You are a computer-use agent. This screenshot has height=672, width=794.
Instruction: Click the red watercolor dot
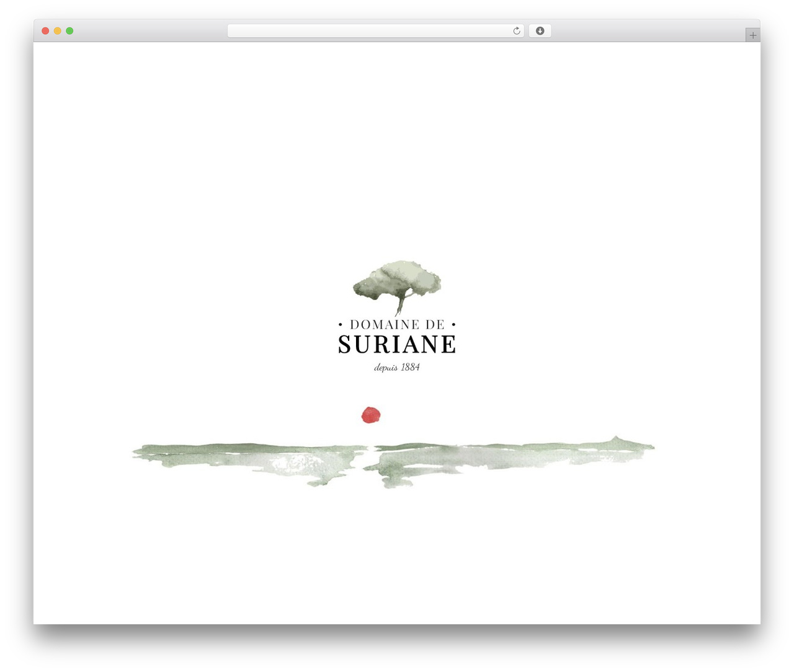pyautogui.click(x=371, y=415)
